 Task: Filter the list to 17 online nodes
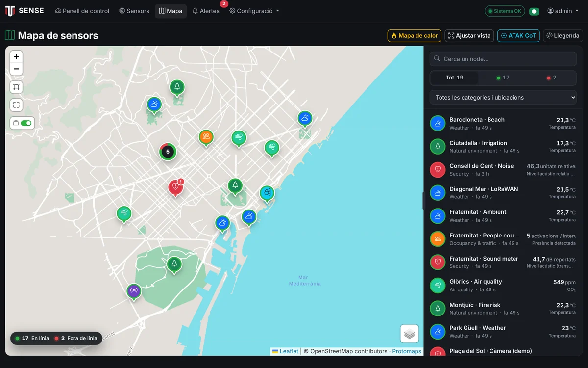pyautogui.click(x=503, y=78)
